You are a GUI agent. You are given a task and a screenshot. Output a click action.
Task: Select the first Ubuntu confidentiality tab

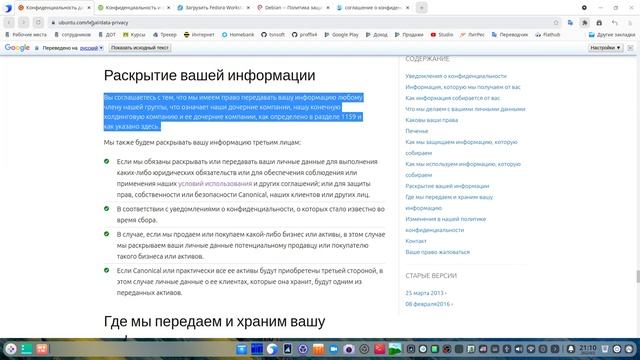tap(54, 8)
